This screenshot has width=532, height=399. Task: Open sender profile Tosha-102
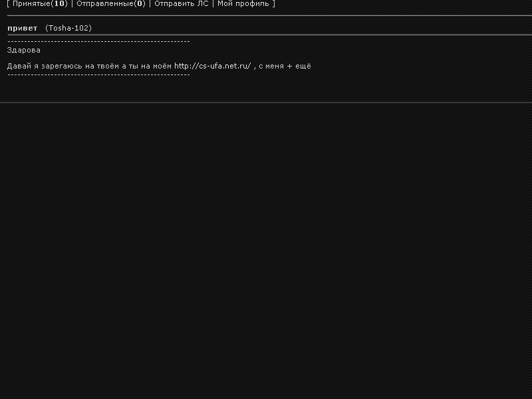(68, 28)
